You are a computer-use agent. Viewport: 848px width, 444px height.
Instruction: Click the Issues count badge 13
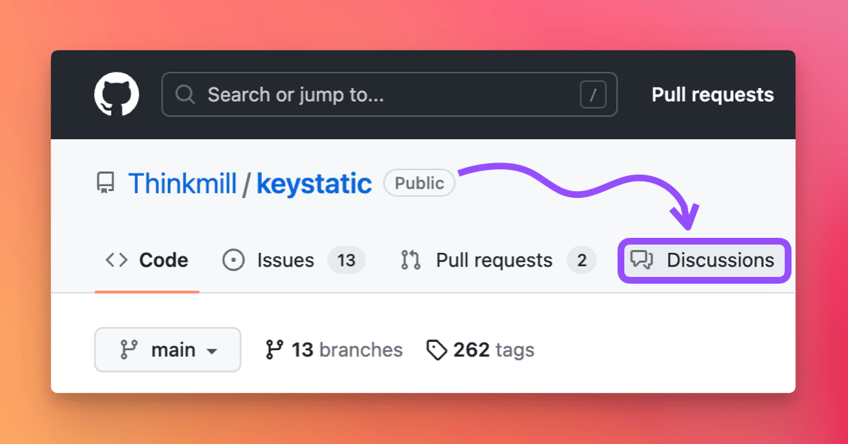pos(346,260)
